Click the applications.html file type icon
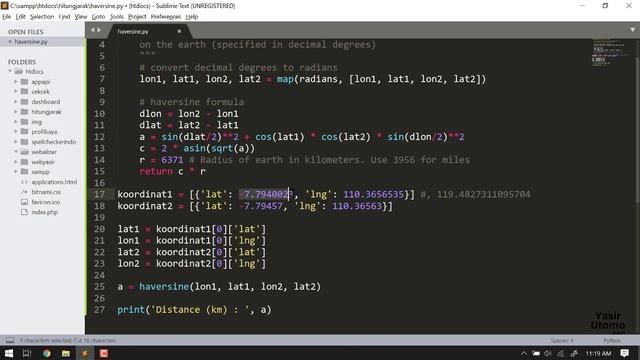 coord(24,182)
